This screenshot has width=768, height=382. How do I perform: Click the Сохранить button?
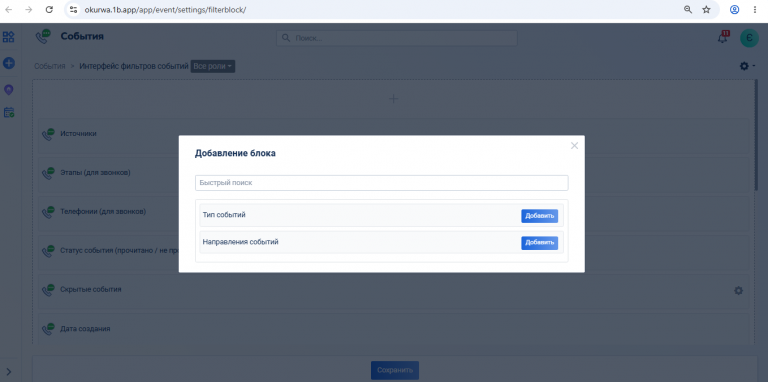[x=395, y=370]
